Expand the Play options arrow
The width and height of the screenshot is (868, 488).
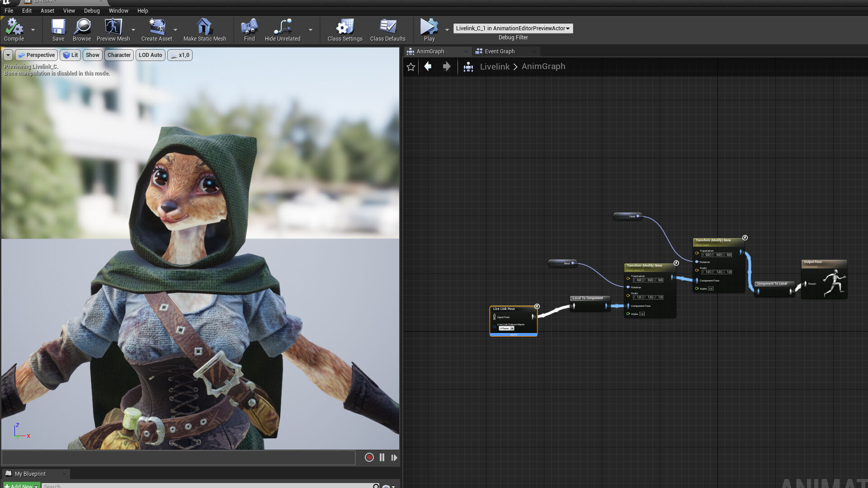click(447, 30)
